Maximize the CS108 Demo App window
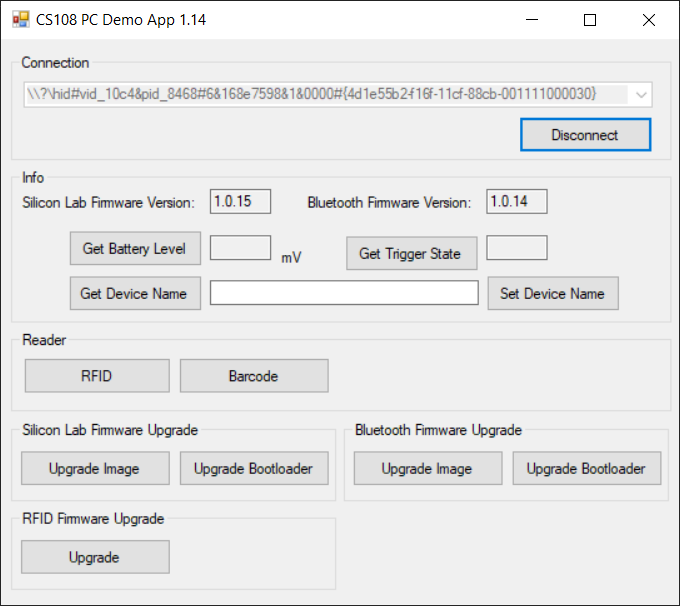Image resolution: width=680 pixels, height=606 pixels. click(x=590, y=20)
